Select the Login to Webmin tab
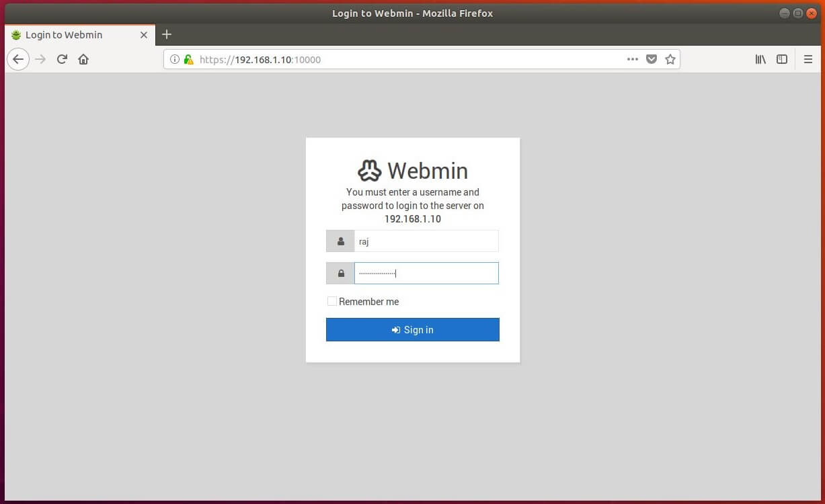Screen dimensions: 825x504 pyautogui.click(x=80, y=35)
